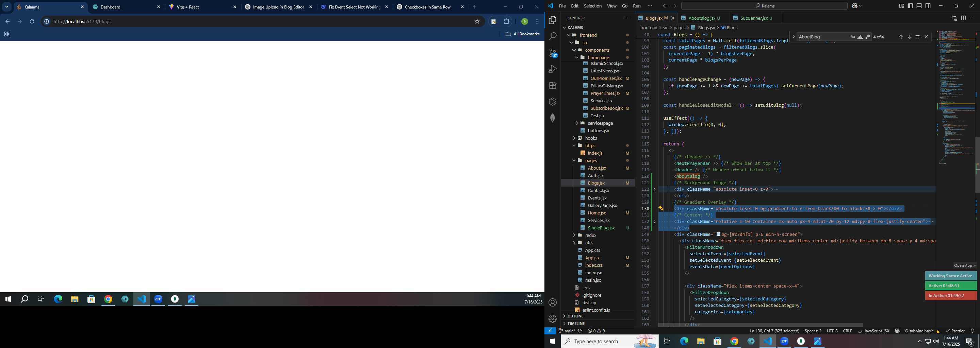This screenshot has width=980, height=348.
Task: Expand the replace field in find widget
Action: point(793,37)
